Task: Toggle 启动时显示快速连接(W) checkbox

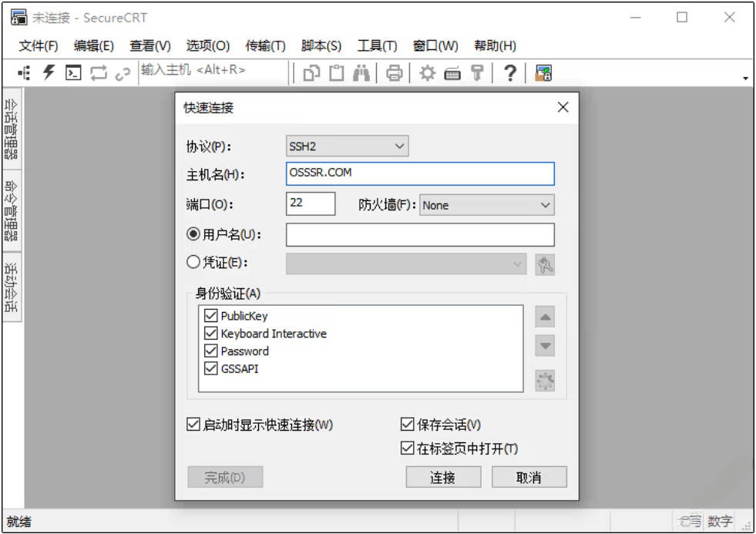Action: tap(193, 425)
